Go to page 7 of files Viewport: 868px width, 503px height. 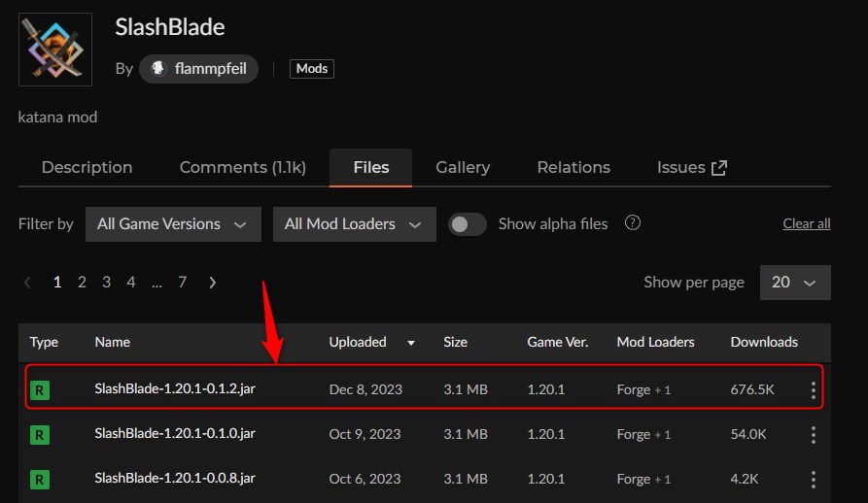coord(182,283)
